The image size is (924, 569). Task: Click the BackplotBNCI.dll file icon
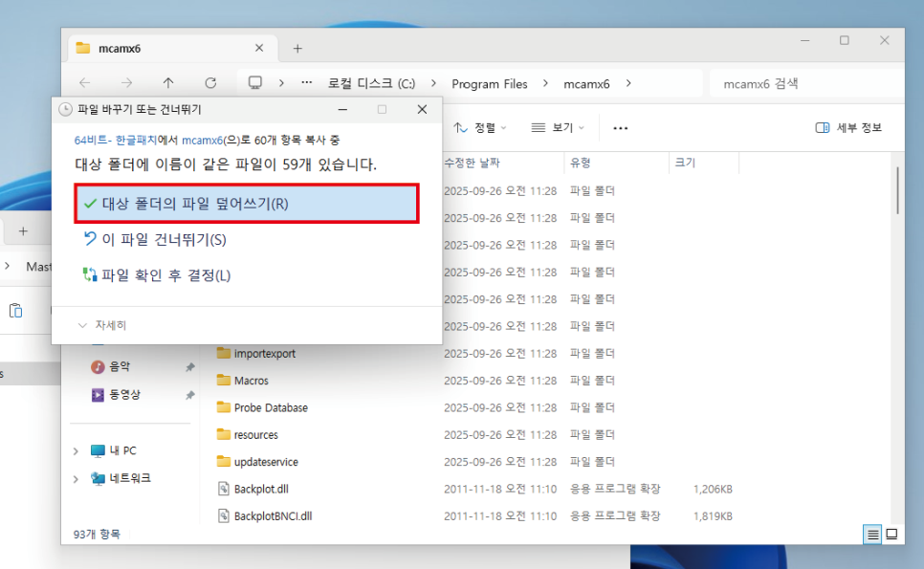[223, 516]
